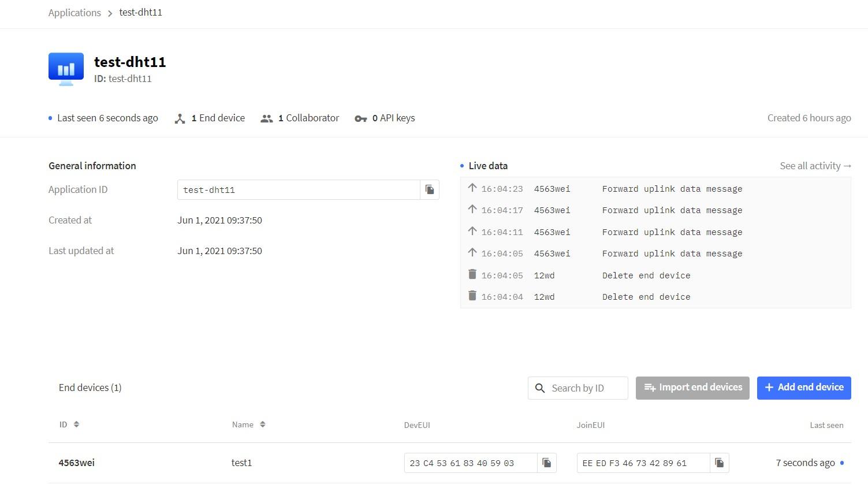
Task: Click the Add end device button
Action: [x=803, y=388]
